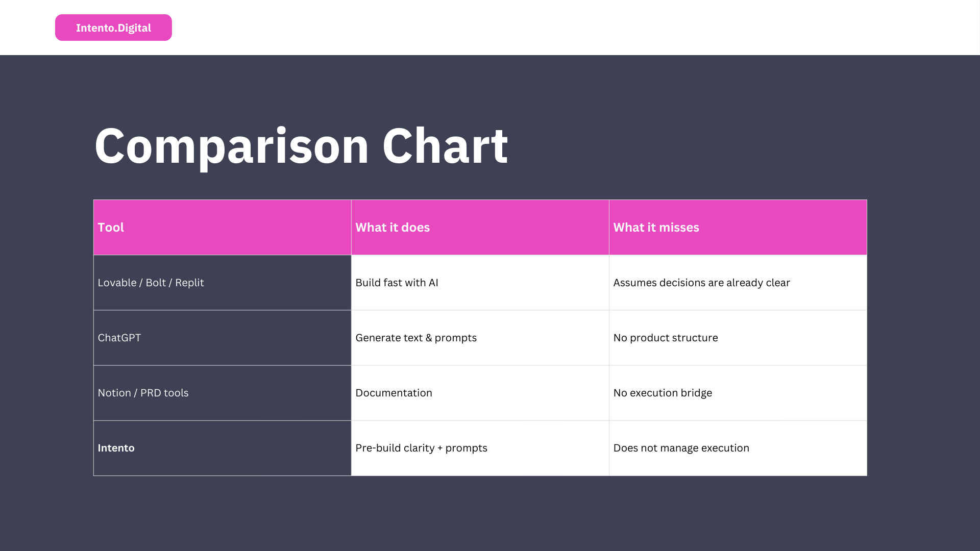Select the 'What it does' header cell
Image resolution: width=980 pixels, height=551 pixels.
480,228
